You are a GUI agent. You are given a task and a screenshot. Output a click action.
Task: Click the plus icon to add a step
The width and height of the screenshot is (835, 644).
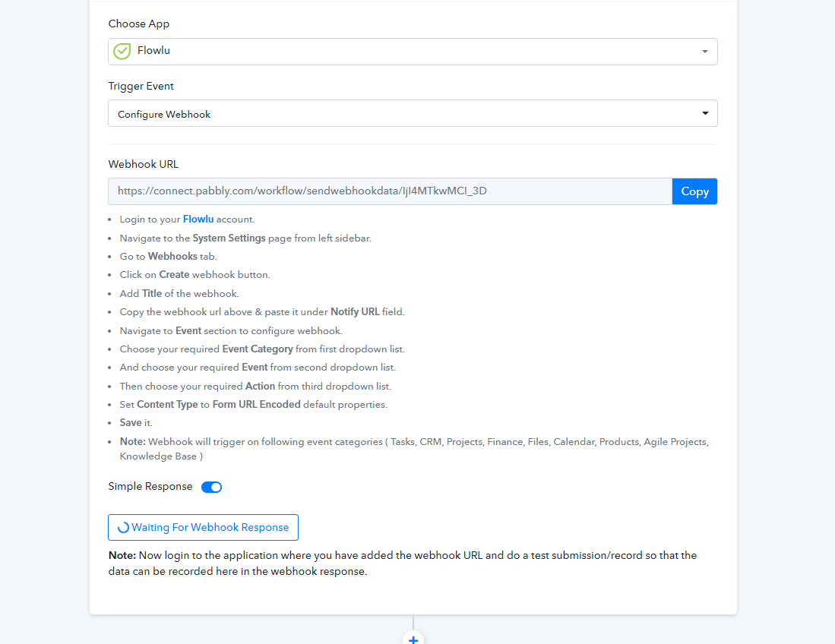[413, 639]
